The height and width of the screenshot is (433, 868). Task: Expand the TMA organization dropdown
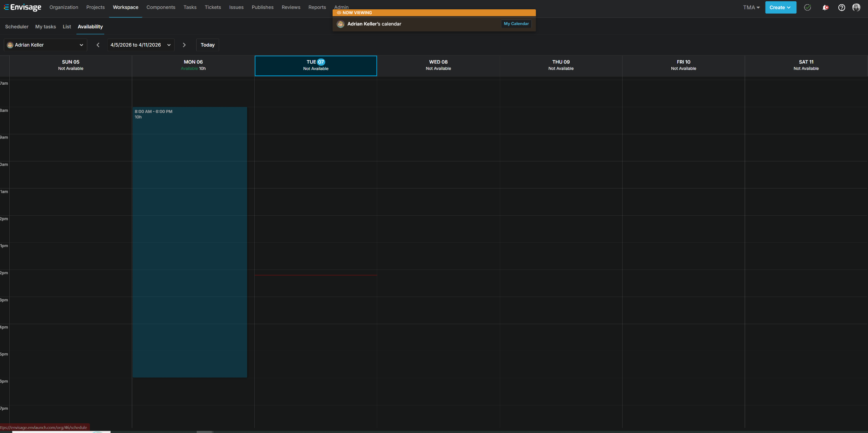[x=751, y=7]
